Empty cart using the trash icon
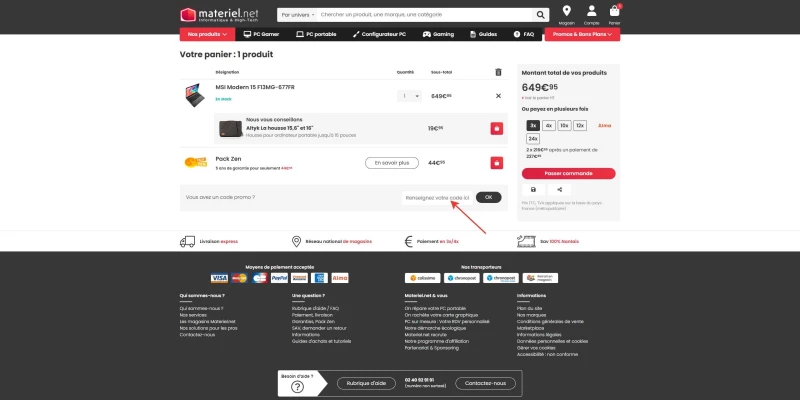The height and width of the screenshot is (400, 800). click(x=498, y=72)
